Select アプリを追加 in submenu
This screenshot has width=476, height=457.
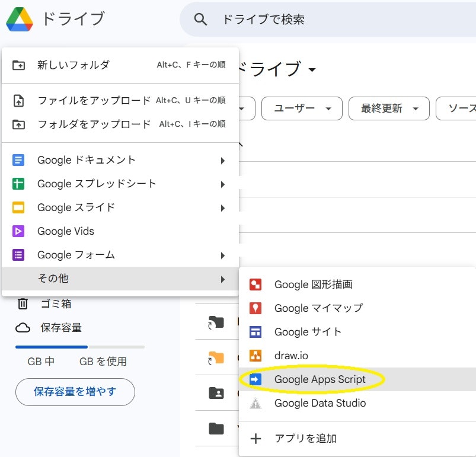(x=357, y=439)
